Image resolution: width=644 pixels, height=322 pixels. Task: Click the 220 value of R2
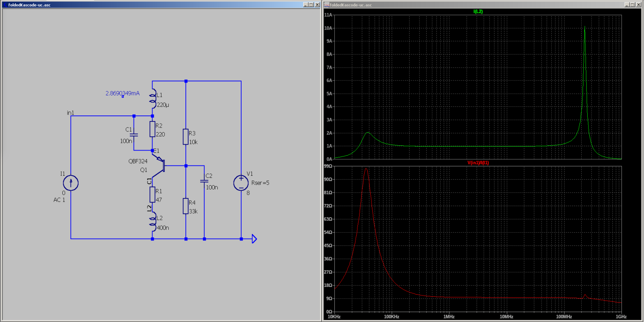pos(160,134)
